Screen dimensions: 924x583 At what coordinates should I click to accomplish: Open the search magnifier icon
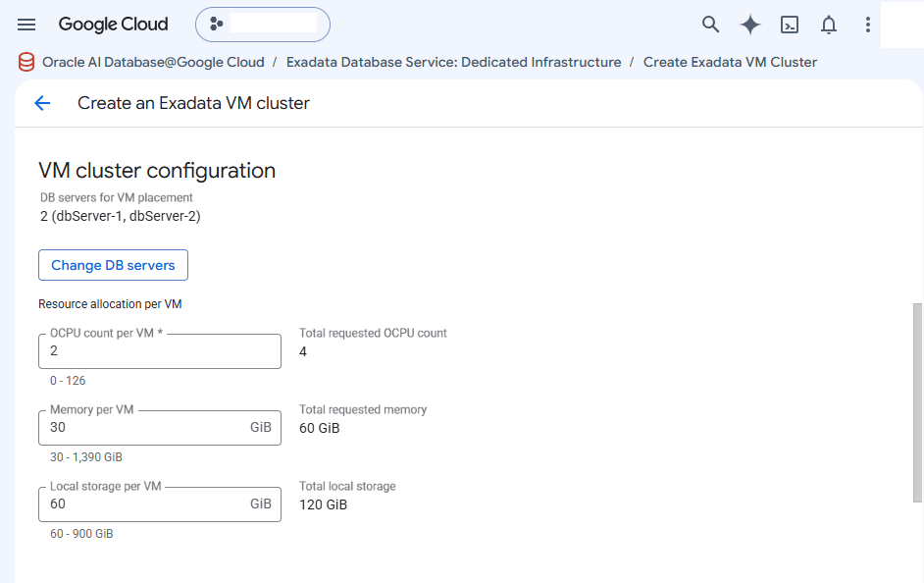(x=711, y=25)
